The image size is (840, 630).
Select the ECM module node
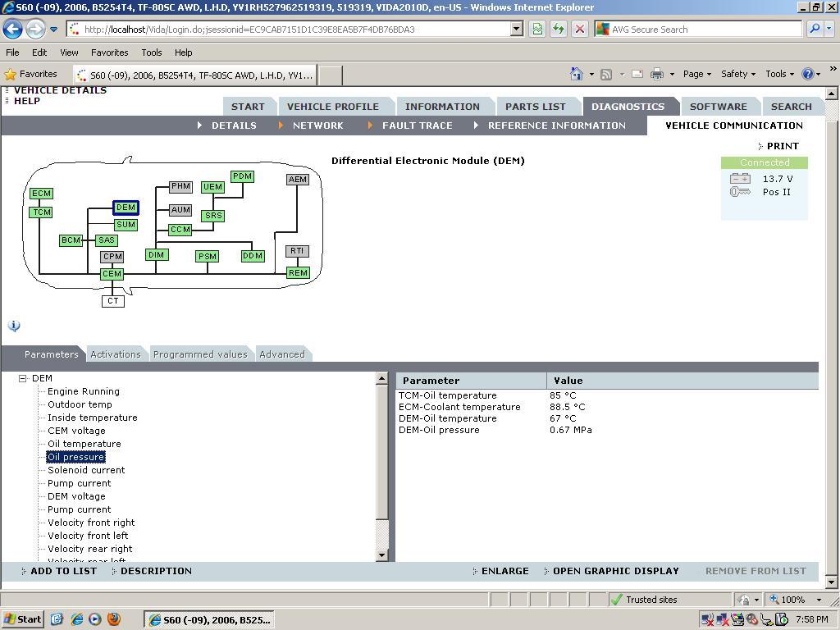tap(41, 194)
